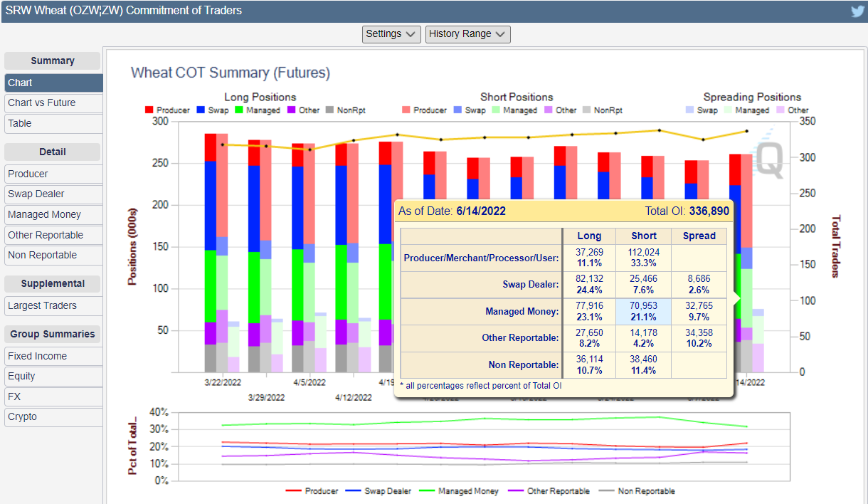Click the Twitter bird icon
Screen dimensions: 868x504
click(x=857, y=11)
